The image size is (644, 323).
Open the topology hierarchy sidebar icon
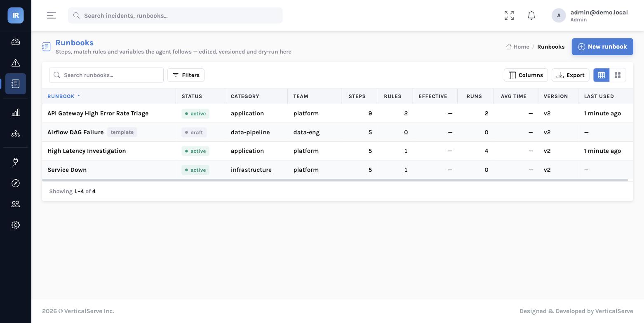coord(16,133)
